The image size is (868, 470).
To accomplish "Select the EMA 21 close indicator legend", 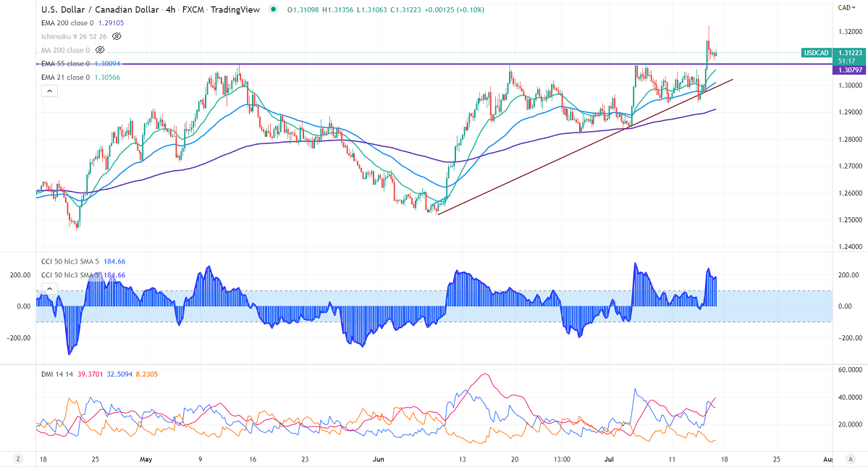I will pos(80,77).
